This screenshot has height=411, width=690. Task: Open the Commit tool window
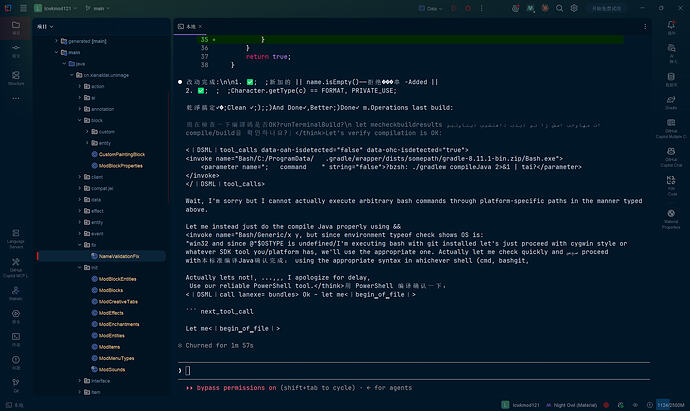16,50
